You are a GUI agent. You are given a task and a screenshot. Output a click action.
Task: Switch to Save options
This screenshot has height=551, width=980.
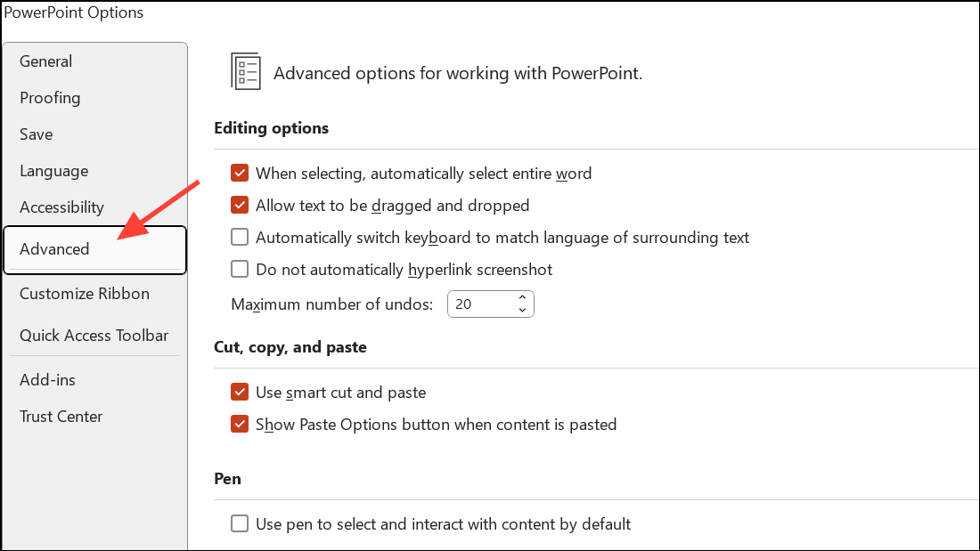point(36,134)
